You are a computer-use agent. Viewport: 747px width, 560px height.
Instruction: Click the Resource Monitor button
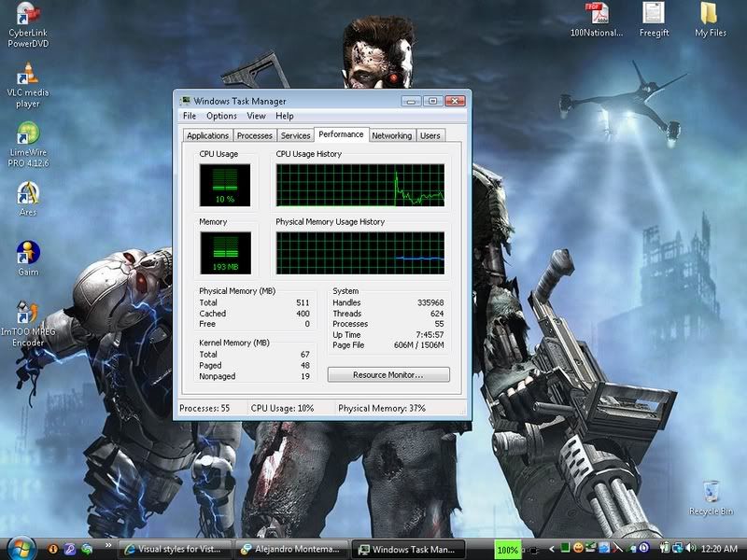[x=388, y=374]
